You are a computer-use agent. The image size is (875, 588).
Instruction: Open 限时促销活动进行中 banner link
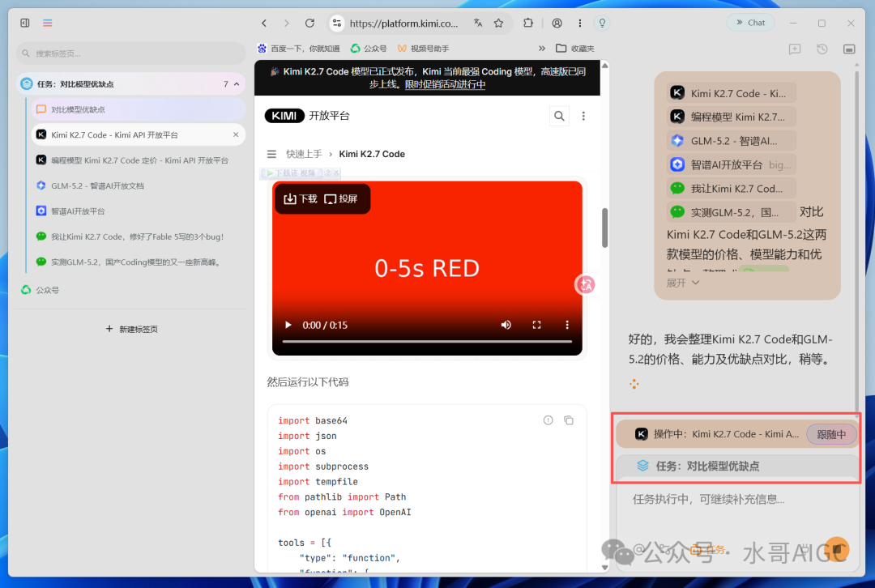tap(445, 84)
